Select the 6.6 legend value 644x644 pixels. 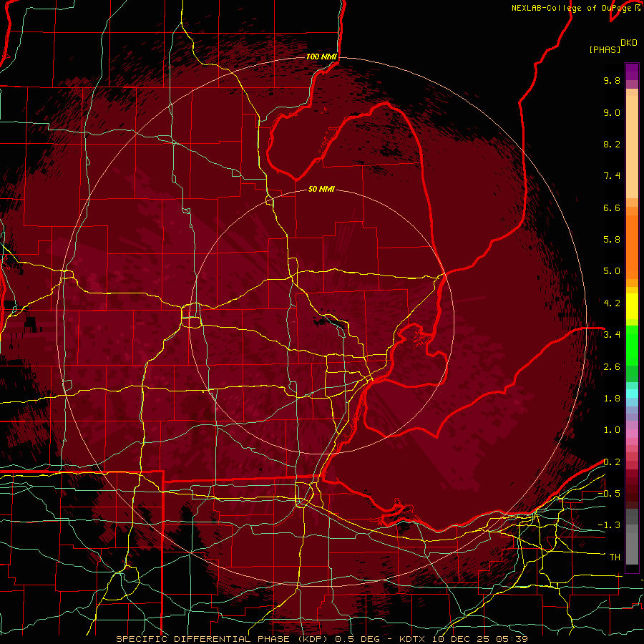612,208
